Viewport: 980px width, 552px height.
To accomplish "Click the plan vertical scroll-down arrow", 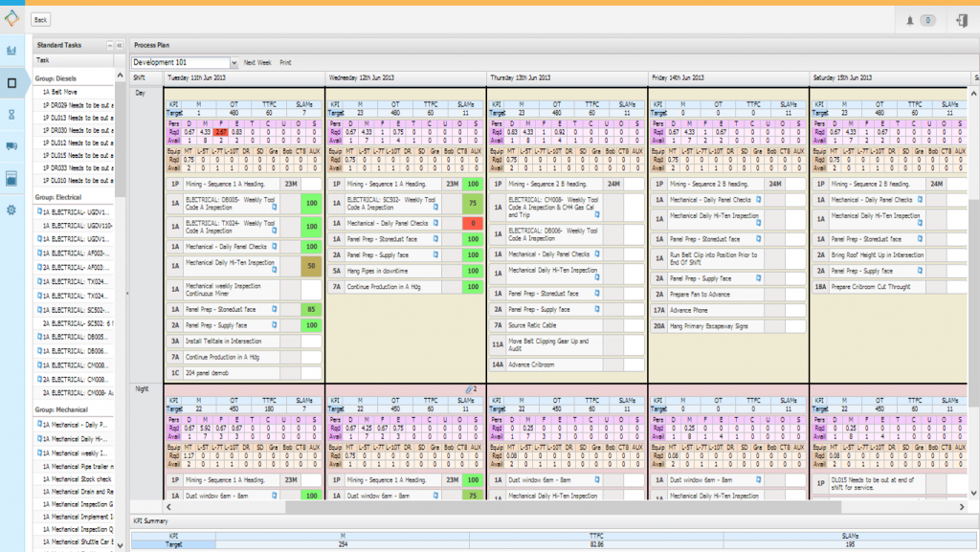I will tap(973, 494).
